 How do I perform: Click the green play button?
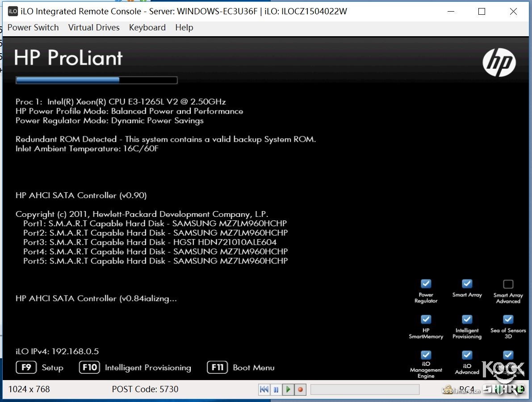point(288,389)
